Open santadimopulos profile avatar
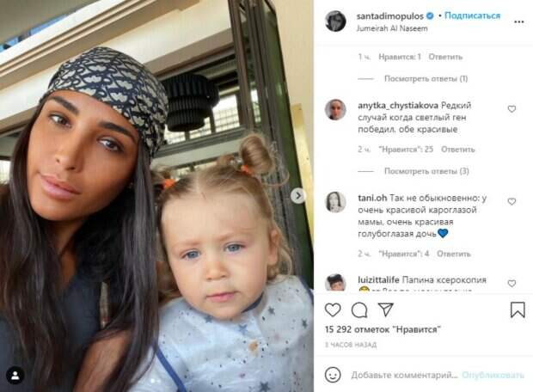This screenshot has width=533, height=392. 335,21
